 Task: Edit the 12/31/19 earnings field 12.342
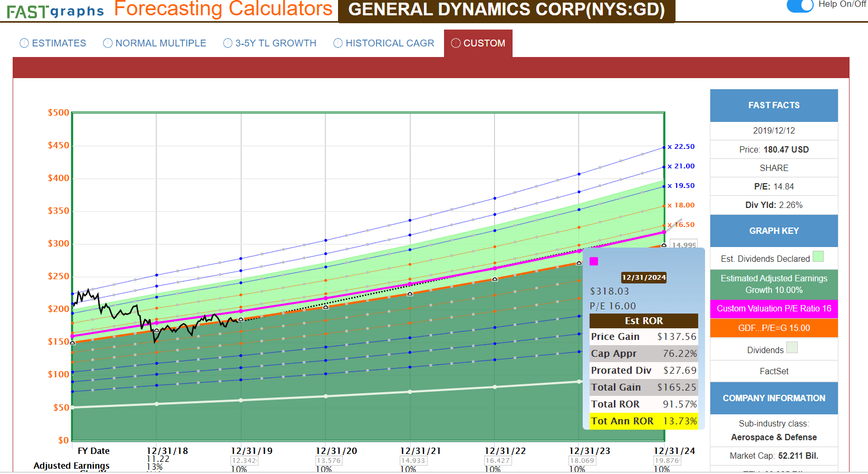click(x=244, y=461)
